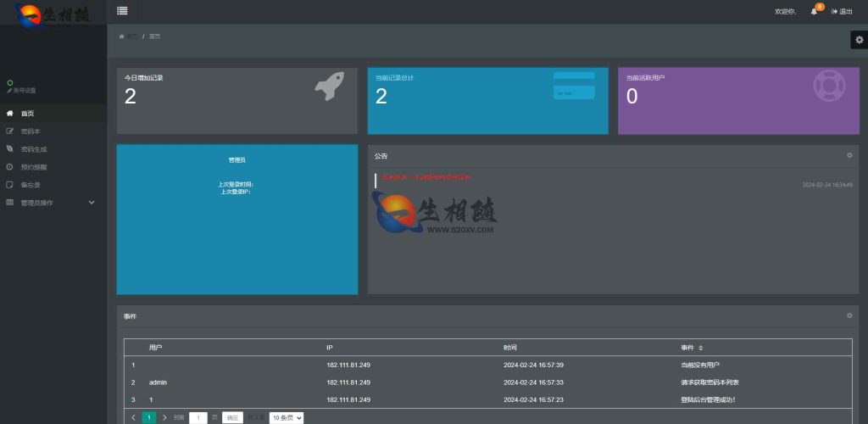Open 备忘录 from the sidebar
The width and height of the screenshot is (868, 424).
click(31, 185)
